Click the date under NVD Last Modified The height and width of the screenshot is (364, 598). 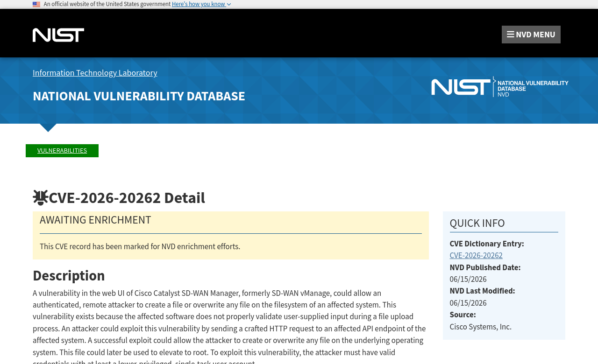(x=468, y=303)
